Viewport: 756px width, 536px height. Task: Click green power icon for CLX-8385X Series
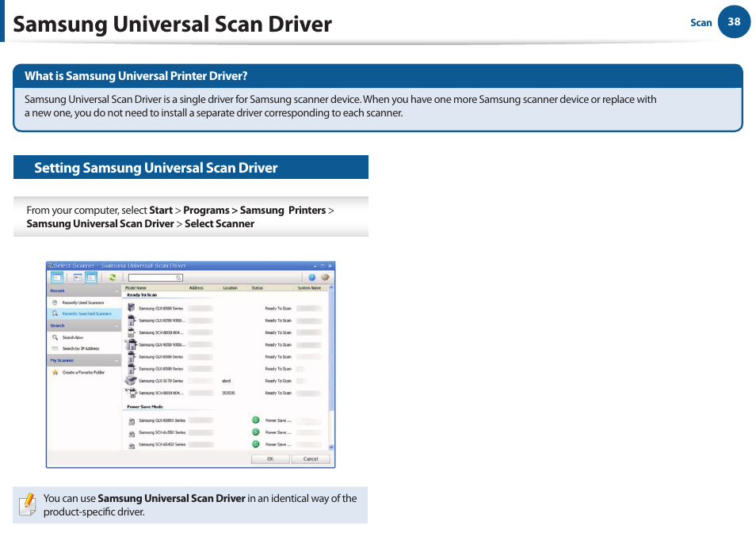(256, 420)
